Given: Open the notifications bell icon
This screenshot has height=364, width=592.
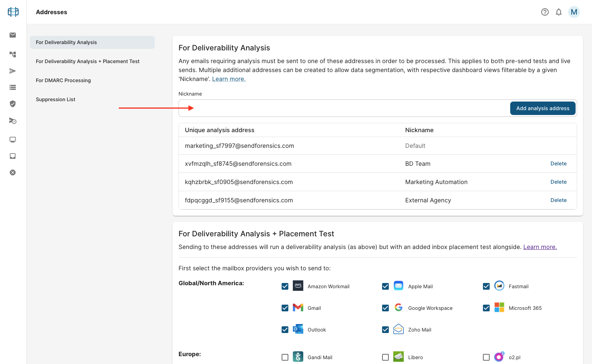Looking at the screenshot, I should click(559, 12).
